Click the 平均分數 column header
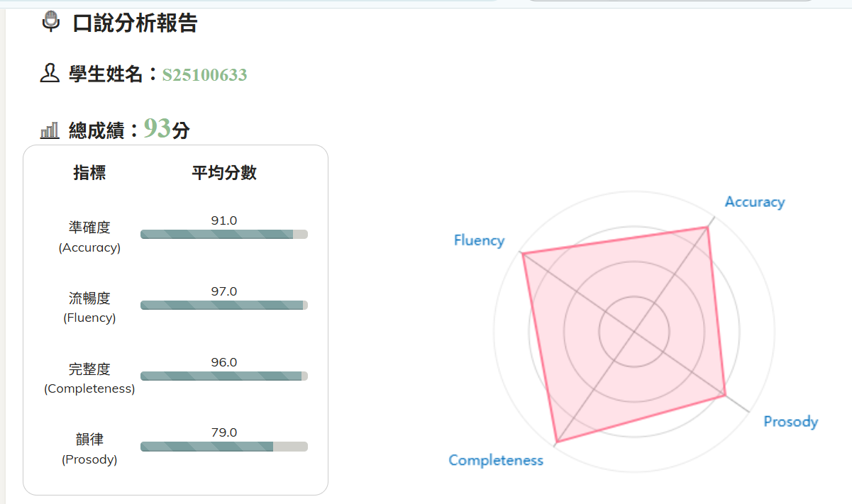The height and width of the screenshot is (504, 852). (x=224, y=173)
